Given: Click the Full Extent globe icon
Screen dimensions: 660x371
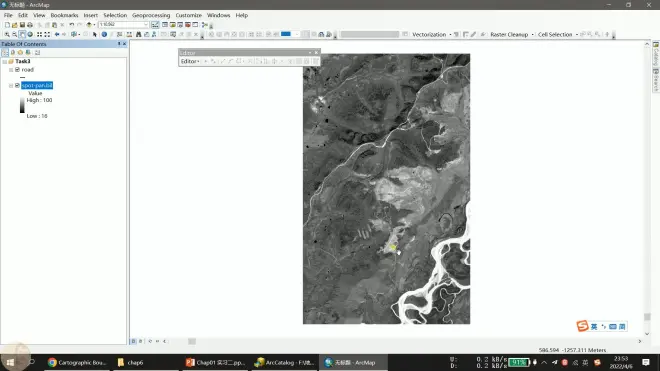Looking at the screenshot, I should (x=30, y=35).
